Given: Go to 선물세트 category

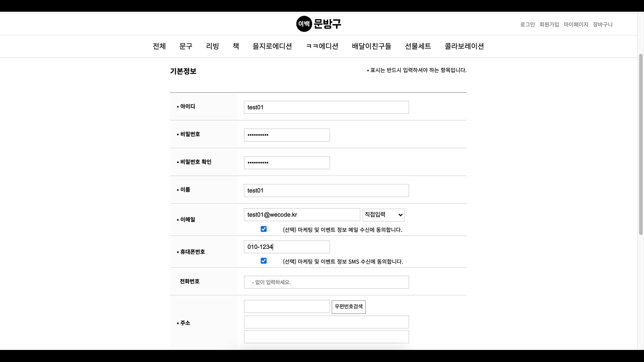Looking at the screenshot, I should pos(418,46).
